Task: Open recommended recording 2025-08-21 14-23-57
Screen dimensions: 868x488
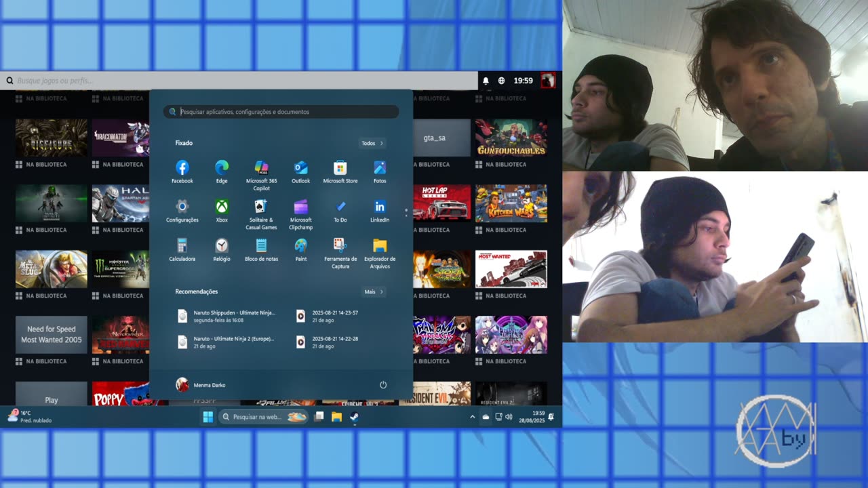Action: 327,316
